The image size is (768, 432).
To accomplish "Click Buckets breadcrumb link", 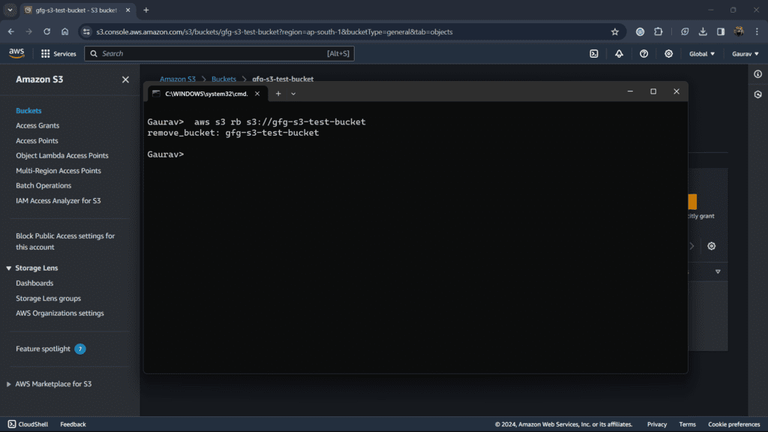I will [x=223, y=78].
